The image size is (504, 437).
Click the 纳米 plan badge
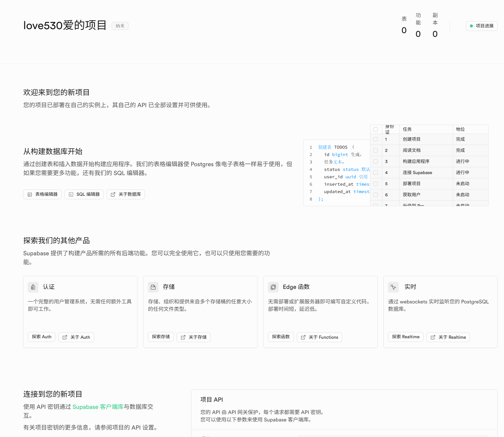(x=120, y=26)
